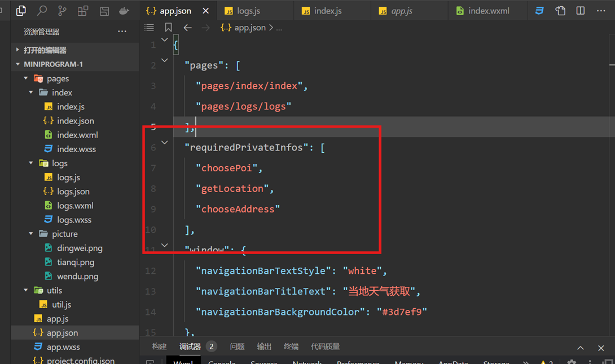This screenshot has width=615, height=364.
Task: Collapse the logs folder
Action: [31, 163]
